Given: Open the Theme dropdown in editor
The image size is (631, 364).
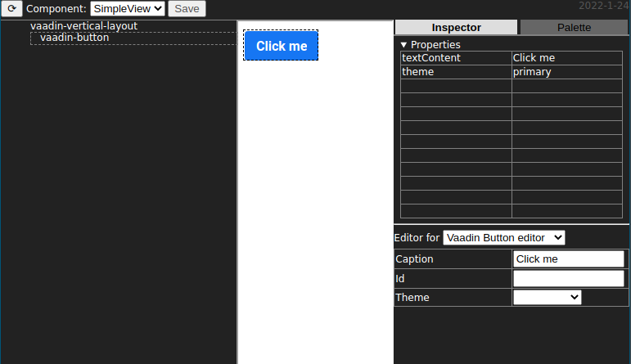Looking at the screenshot, I should (547, 298).
